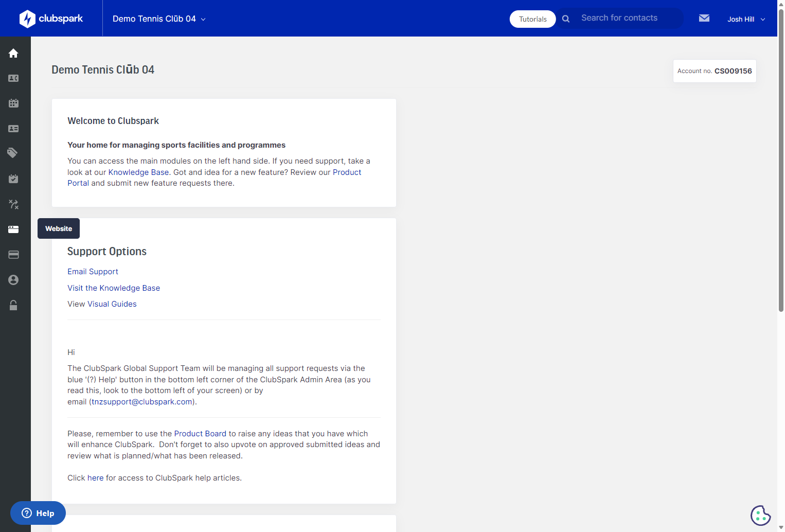Open the Product Board link
Screen dimensions: 785x532
point(200,434)
